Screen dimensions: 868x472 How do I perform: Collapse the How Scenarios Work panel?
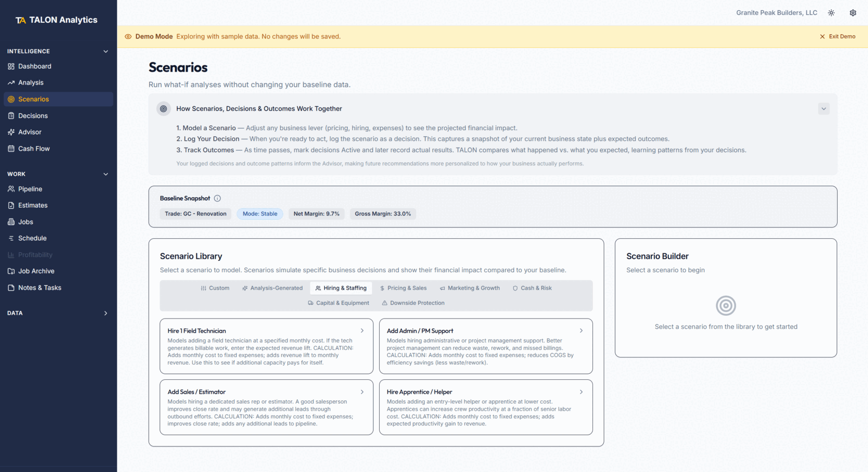tap(824, 109)
